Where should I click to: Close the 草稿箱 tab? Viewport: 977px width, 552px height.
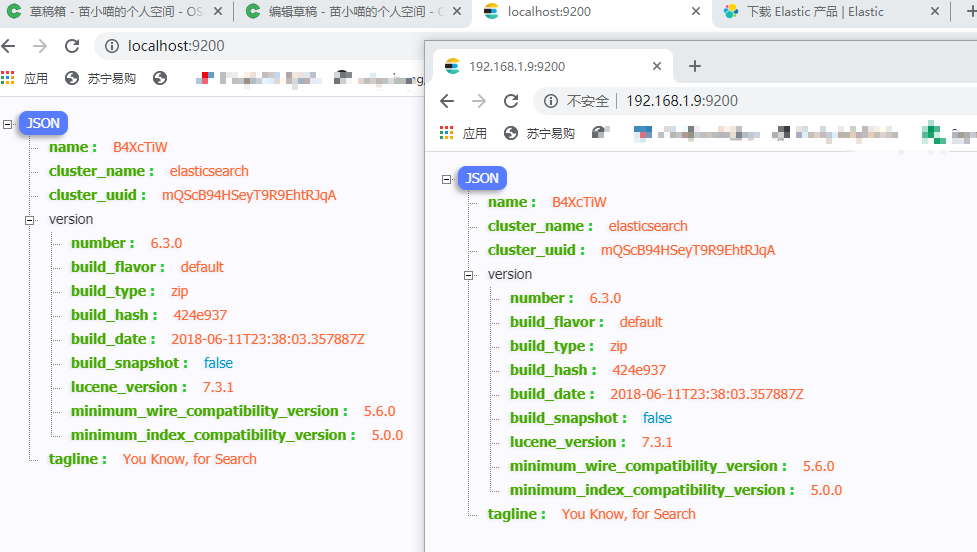coord(217,11)
